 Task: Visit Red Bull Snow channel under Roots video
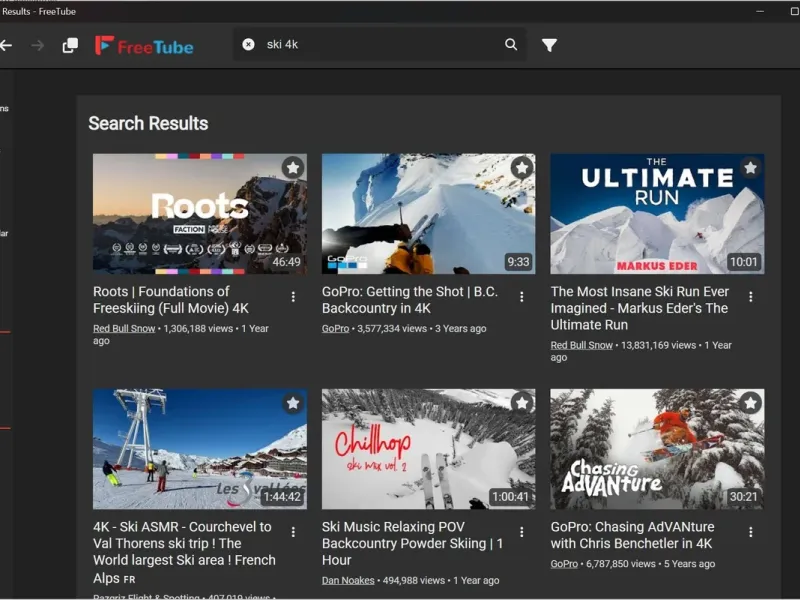[124, 329]
